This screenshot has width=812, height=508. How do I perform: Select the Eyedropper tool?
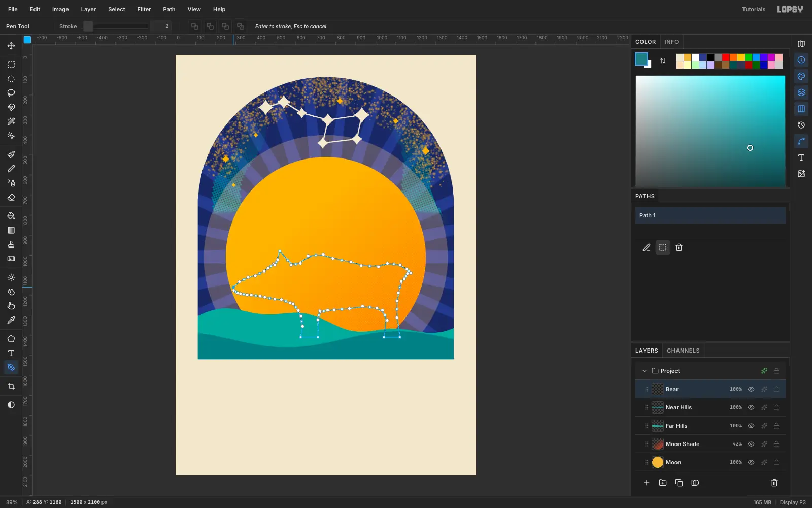pyautogui.click(x=11, y=320)
